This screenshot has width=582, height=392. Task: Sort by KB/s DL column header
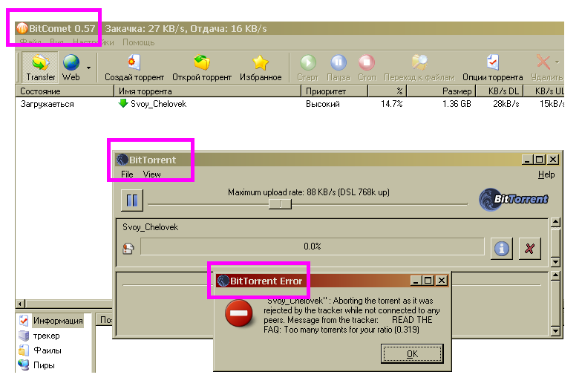500,91
